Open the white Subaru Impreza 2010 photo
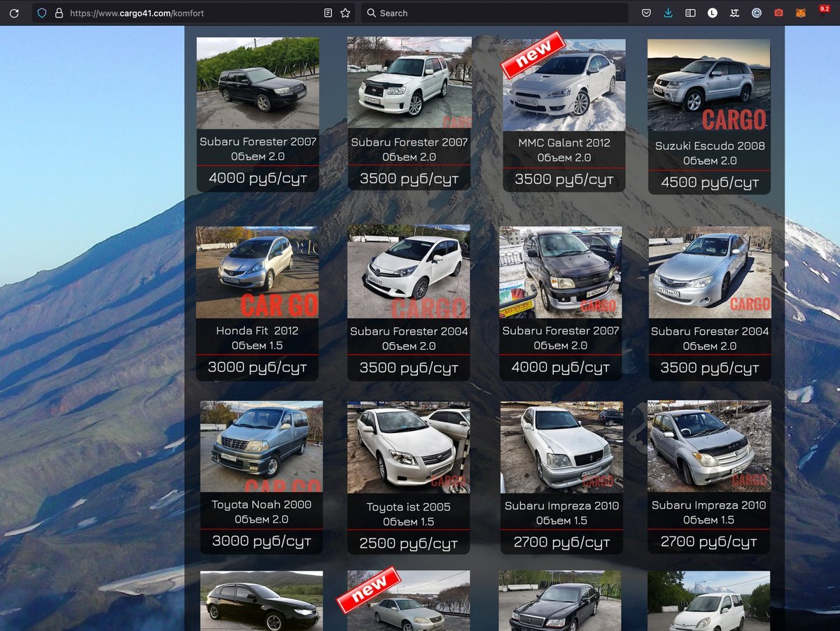This screenshot has width=840, height=631. tap(561, 447)
